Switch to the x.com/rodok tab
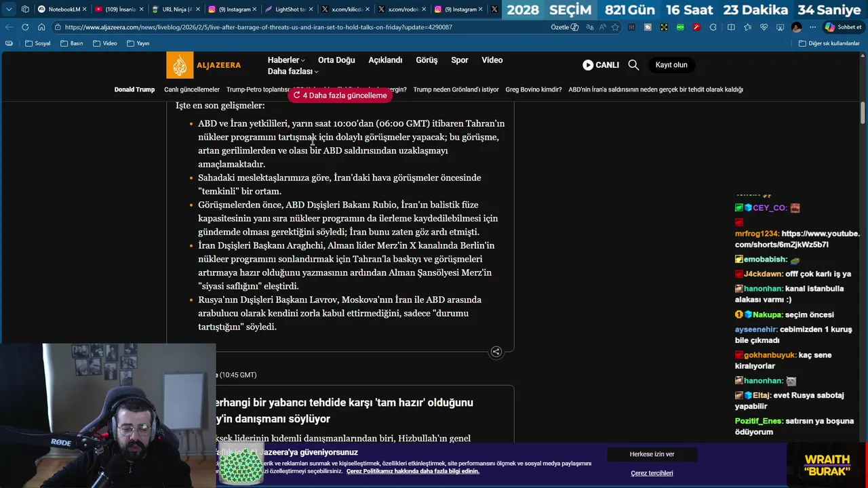 point(403,9)
